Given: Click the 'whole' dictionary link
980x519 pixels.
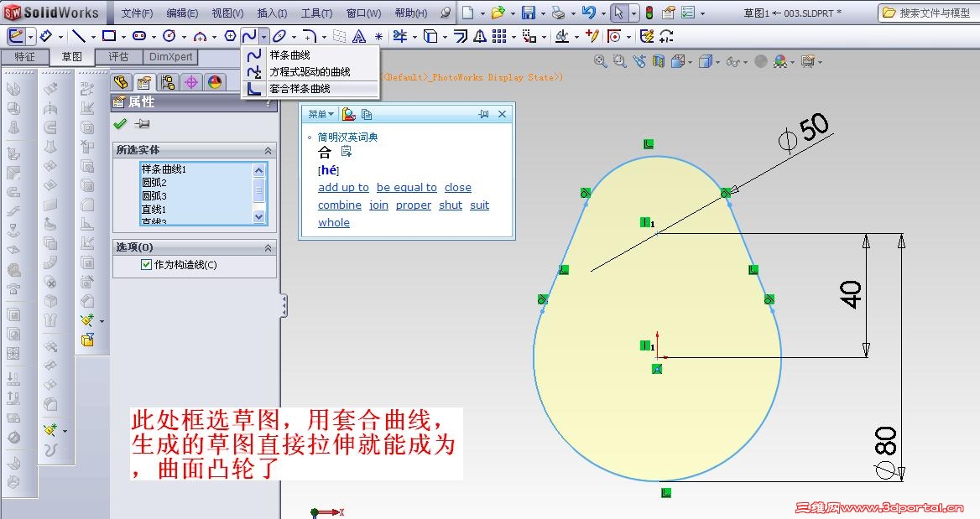Looking at the screenshot, I should [x=334, y=222].
